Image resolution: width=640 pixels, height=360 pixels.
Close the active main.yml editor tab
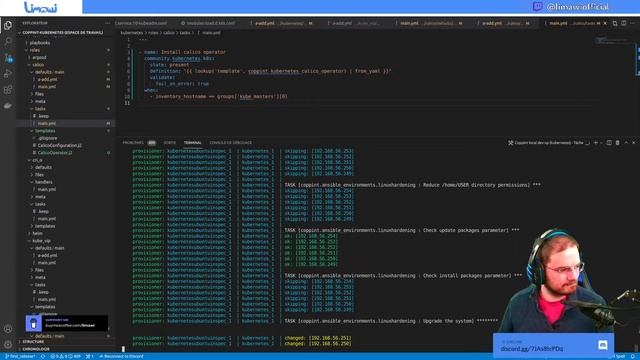[x=605, y=23]
